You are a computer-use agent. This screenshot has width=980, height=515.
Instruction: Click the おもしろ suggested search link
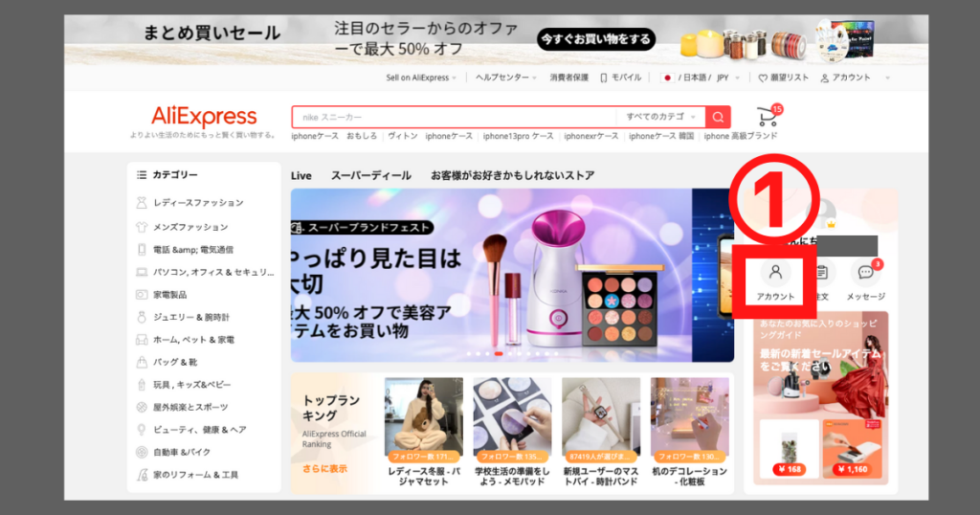coord(362,136)
